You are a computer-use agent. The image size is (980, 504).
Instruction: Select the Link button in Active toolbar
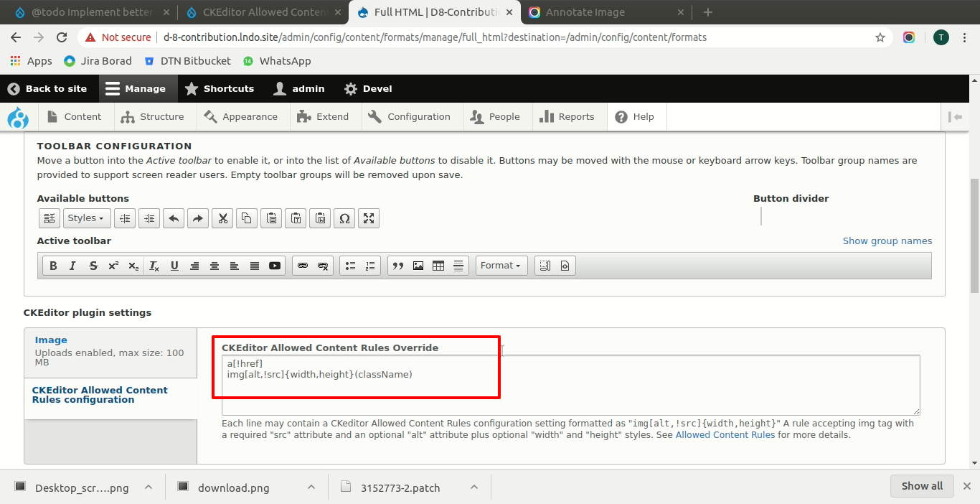point(303,266)
